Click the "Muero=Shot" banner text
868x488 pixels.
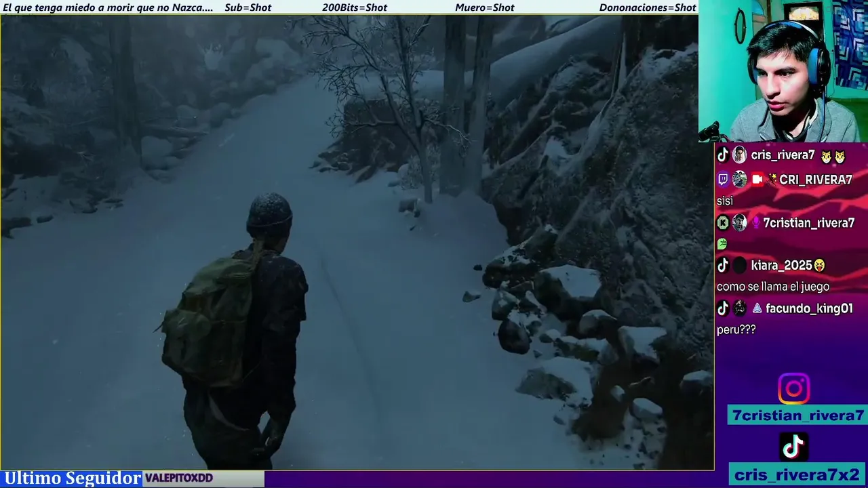coord(485,7)
